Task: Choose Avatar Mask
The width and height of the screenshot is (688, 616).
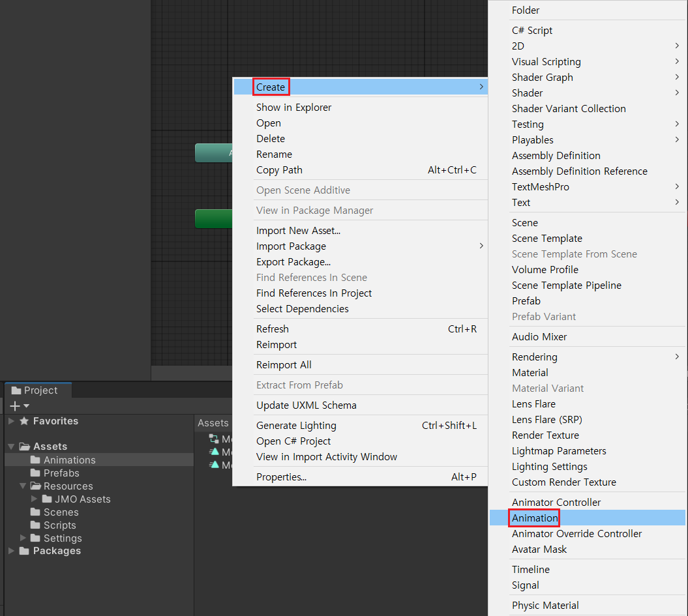Action: [587, 550]
